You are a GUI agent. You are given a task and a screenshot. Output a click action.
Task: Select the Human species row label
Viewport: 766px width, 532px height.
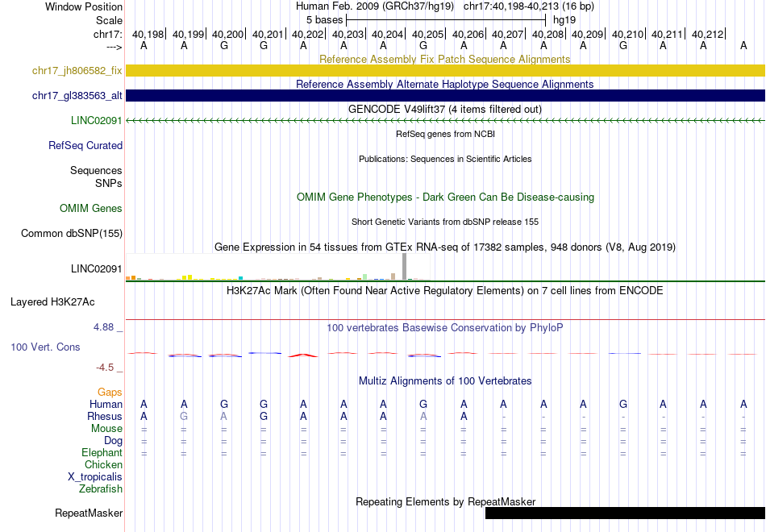pos(106,404)
